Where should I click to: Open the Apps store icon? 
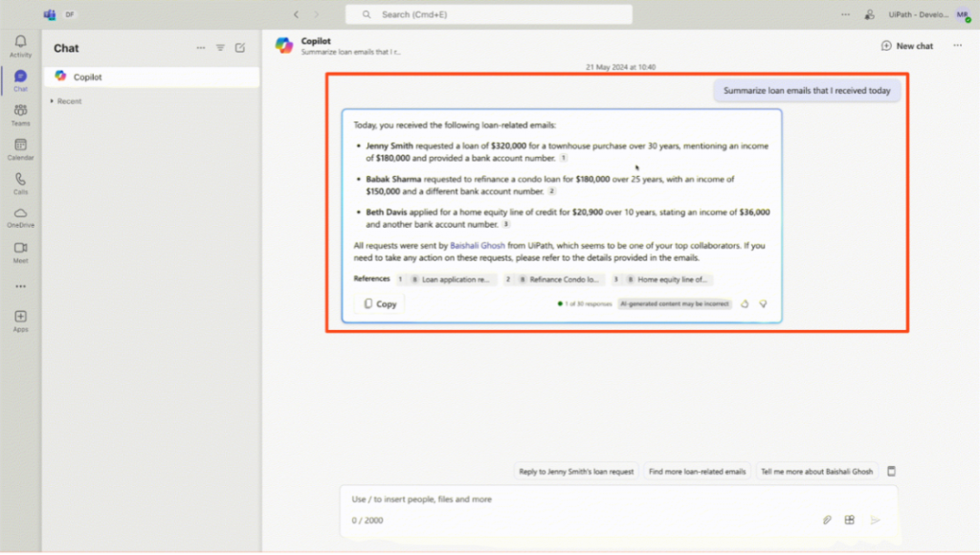tap(20, 321)
